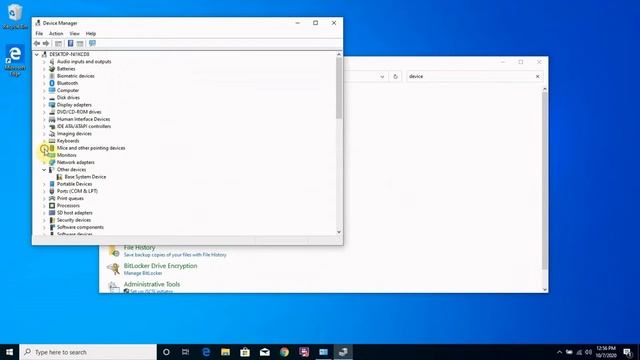
Task: Launch Microsoft Edge from the taskbar
Action: pos(206,352)
